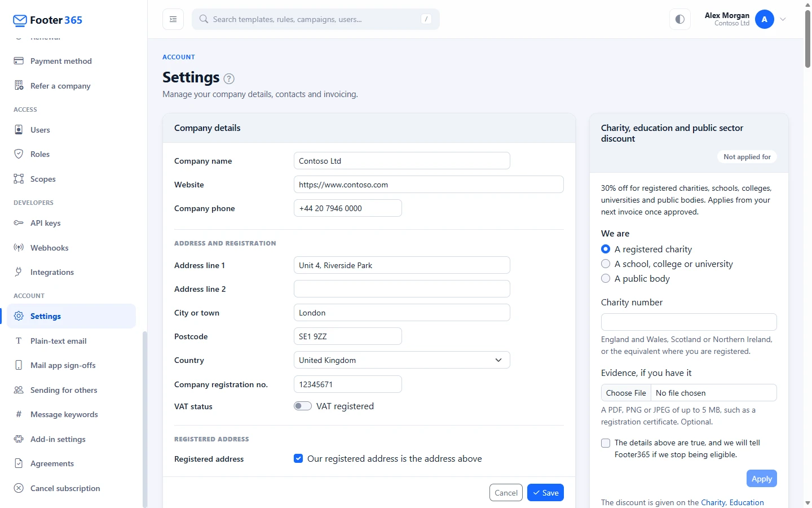Click the Refer a company icon
The width and height of the screenshot is (812, 508).
pos(19,86)
